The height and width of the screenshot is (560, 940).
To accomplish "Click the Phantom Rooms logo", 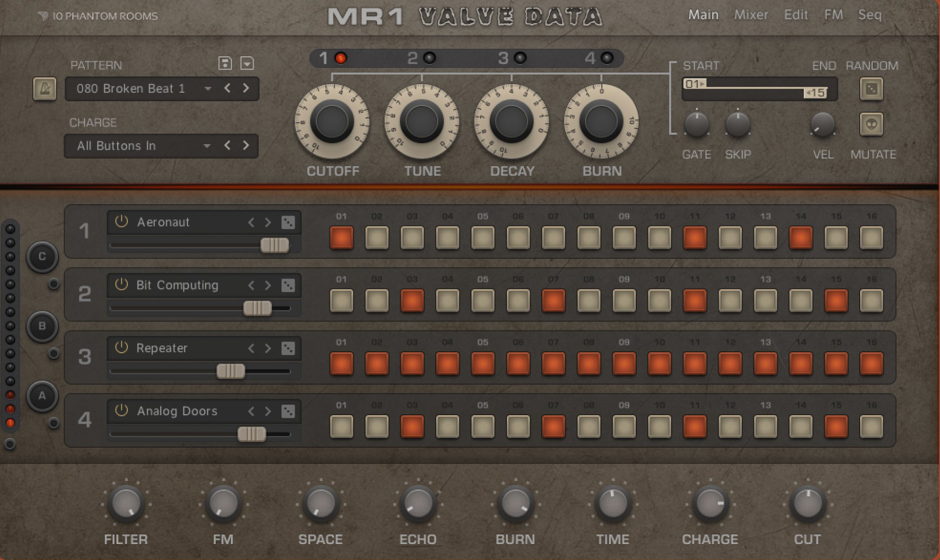I will pos(98,16).
